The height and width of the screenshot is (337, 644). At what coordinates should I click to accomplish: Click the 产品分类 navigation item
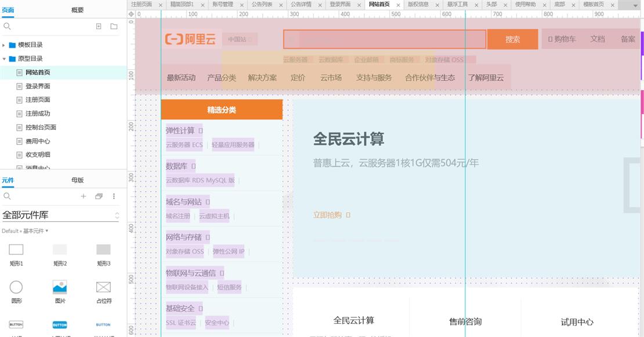click(222, 78)
